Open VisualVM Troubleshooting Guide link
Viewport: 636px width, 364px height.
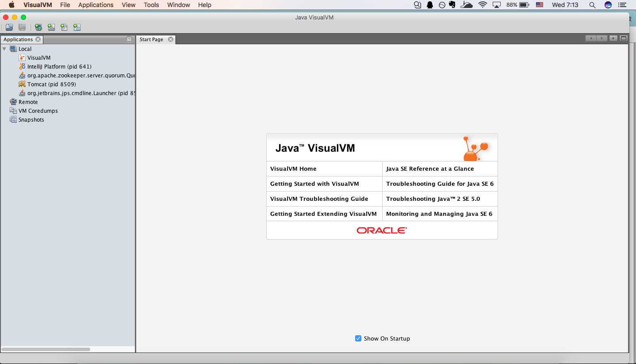[x=319, y=199]
